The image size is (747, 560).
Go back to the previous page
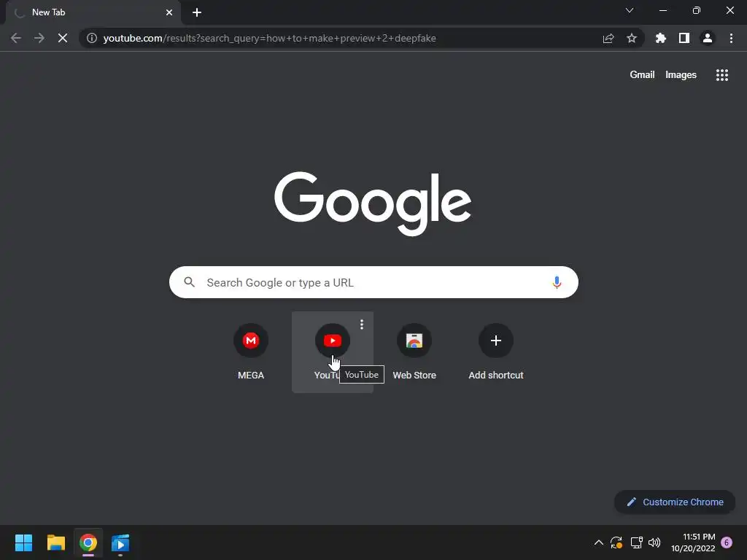16,38
